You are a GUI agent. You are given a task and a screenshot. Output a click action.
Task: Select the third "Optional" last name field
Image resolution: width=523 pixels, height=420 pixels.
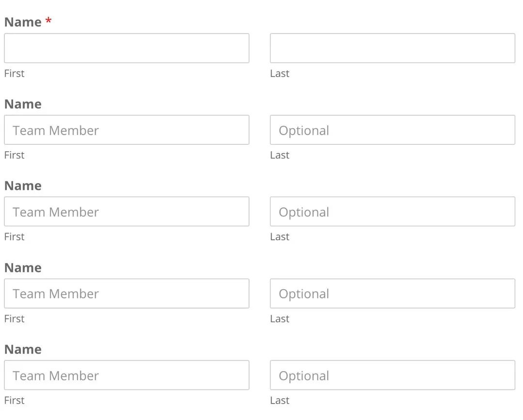[392, 294]
